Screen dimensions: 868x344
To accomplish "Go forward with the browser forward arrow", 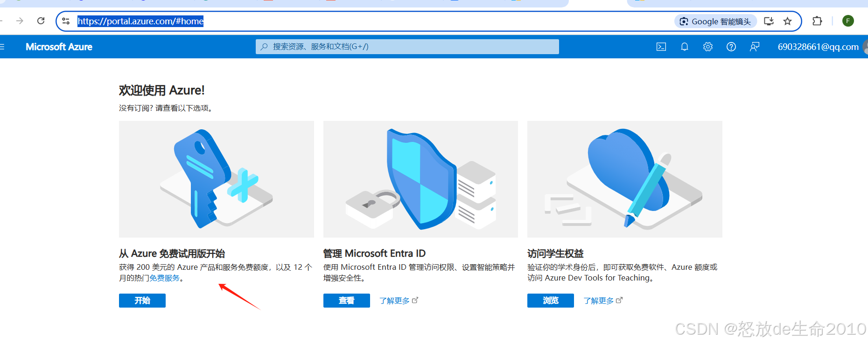I will 20,21.
